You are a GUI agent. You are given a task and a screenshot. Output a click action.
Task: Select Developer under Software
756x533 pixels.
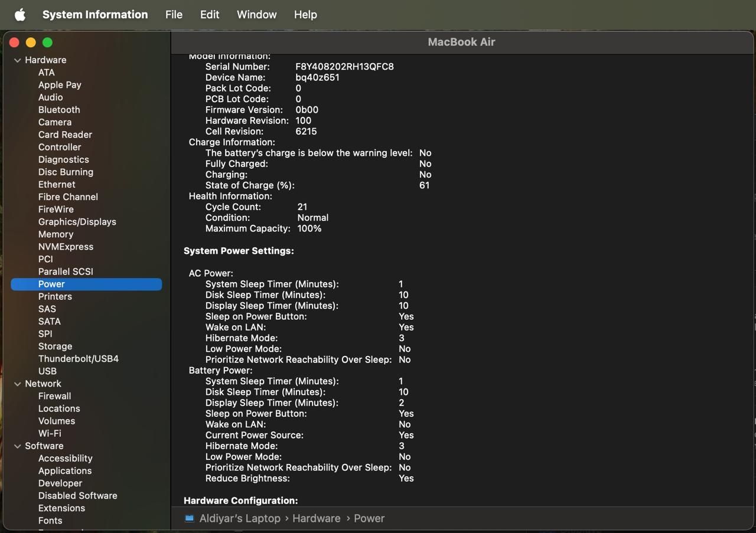(x=60, y=483)
